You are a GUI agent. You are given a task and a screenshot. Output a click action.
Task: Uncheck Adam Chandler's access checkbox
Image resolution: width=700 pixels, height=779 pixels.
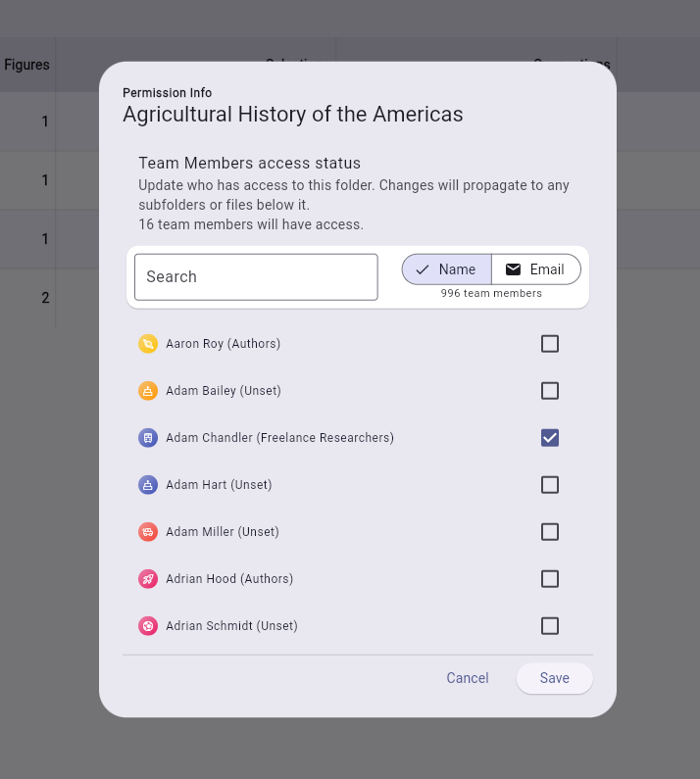tap(550, 438)
